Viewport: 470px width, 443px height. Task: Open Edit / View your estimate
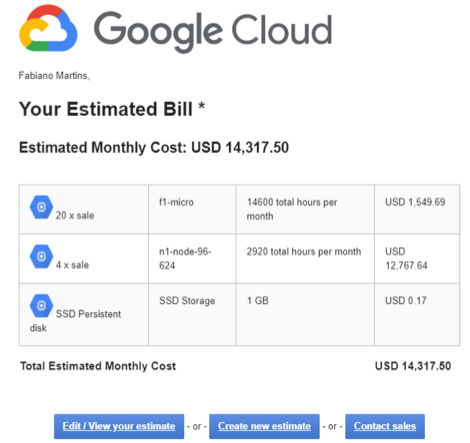tap(119, 426)
